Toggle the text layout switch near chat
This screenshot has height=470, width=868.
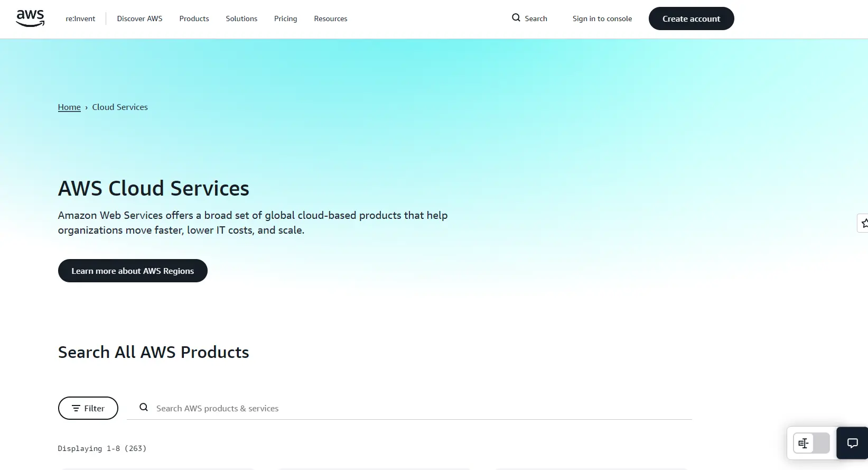click(811, 443)
